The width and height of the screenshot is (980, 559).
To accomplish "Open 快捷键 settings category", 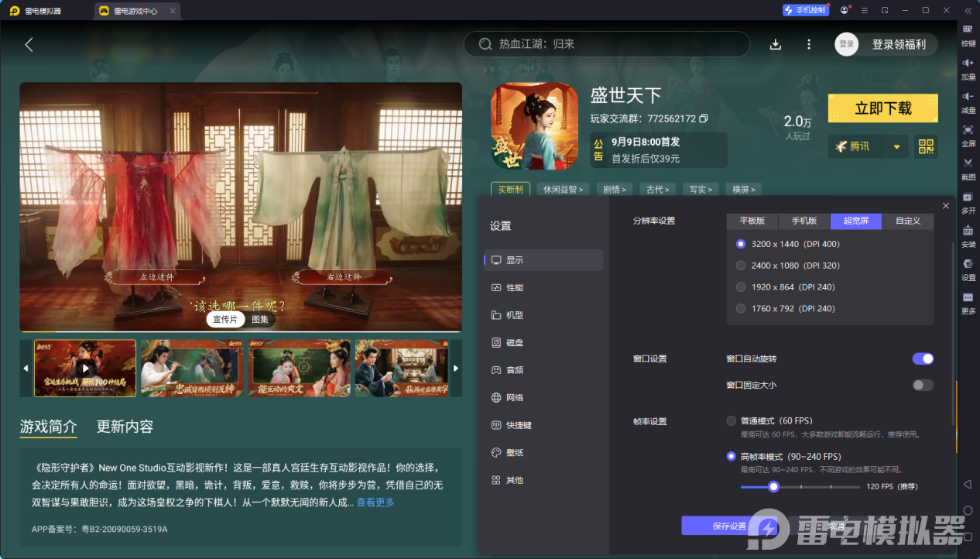I will point(543,425).
